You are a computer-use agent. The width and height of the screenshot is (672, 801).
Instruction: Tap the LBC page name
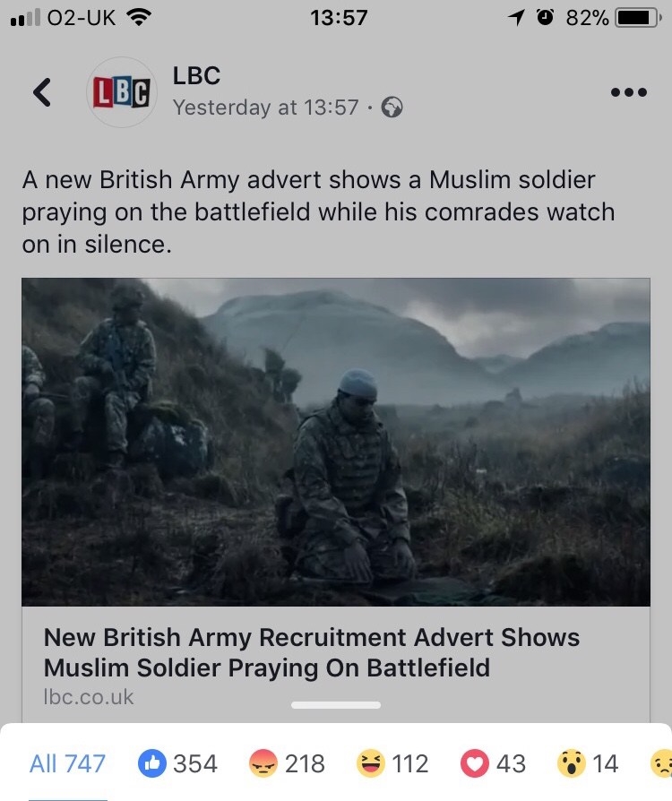click(197, 76)
